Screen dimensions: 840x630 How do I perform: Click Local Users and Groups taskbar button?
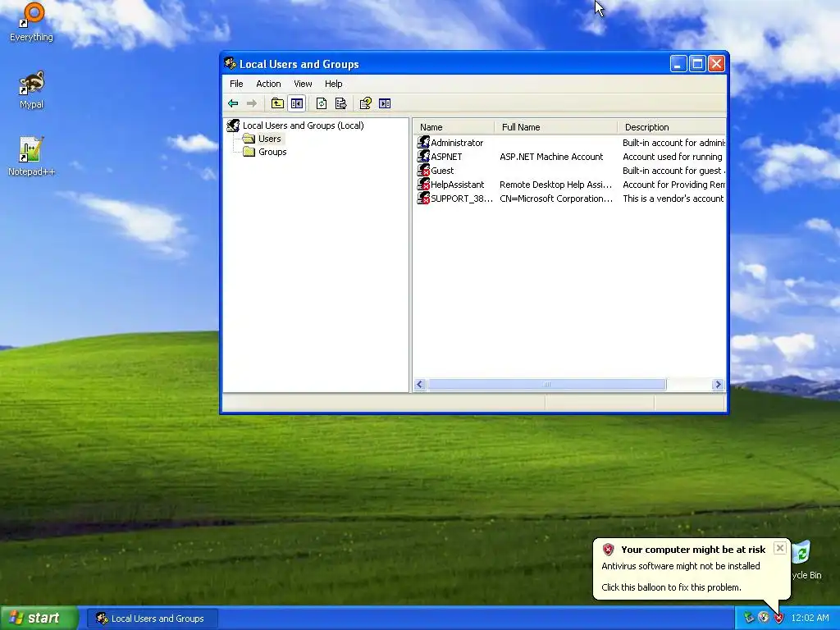(x=152, y=619)
